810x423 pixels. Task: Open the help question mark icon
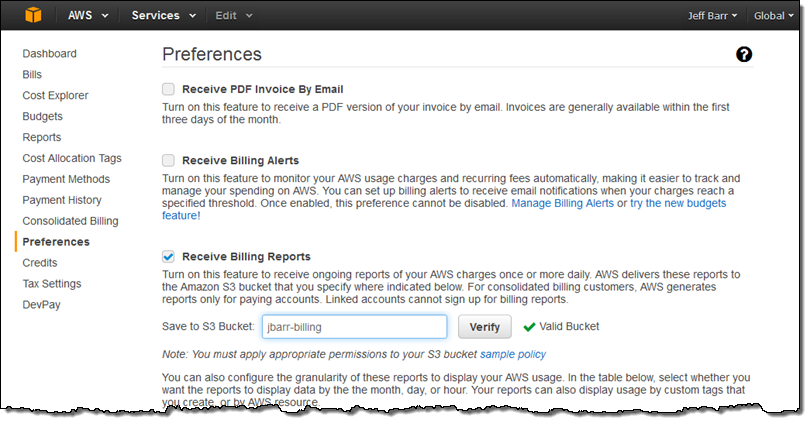(x=743, y=55)
